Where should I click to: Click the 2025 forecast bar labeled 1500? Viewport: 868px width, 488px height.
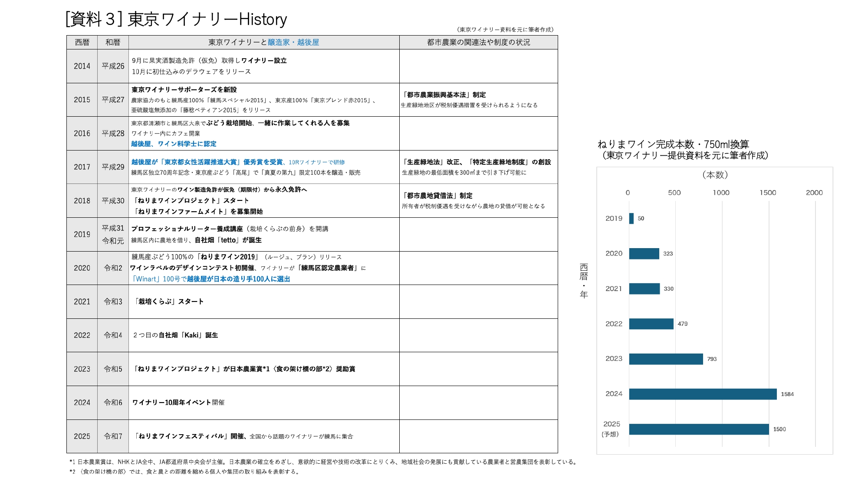tap(699, 429)
